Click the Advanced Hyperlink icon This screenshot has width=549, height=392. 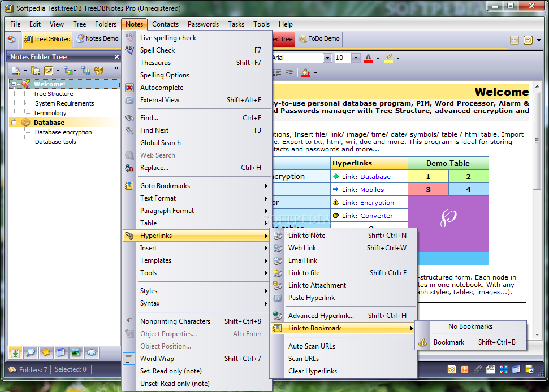click(x=278, y=316)
